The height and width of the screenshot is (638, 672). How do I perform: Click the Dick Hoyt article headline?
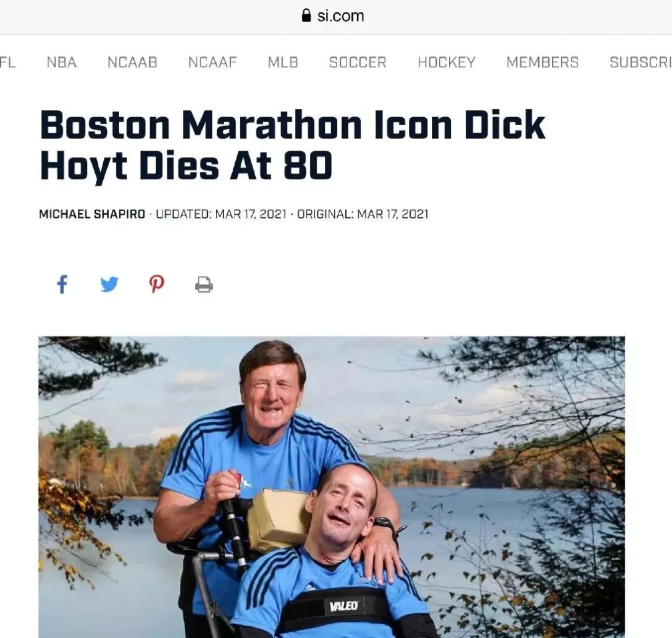pos(292,144)
